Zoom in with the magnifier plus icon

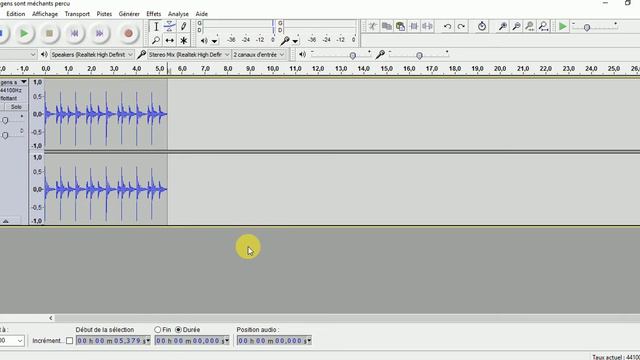tap(503, 27)
